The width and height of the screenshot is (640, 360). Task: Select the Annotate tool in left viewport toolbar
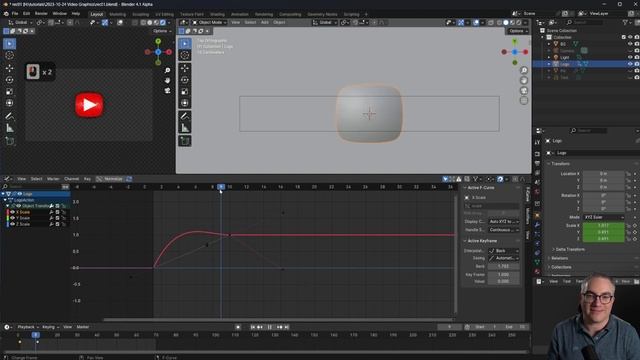[9, 117]
